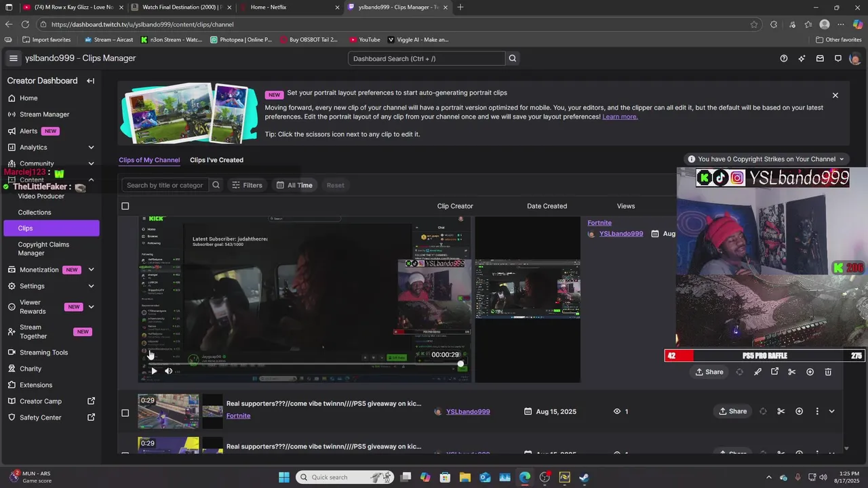Focus the Dashboard Search field
This screenshot has height=488, width=868.
tap(427, 58)
